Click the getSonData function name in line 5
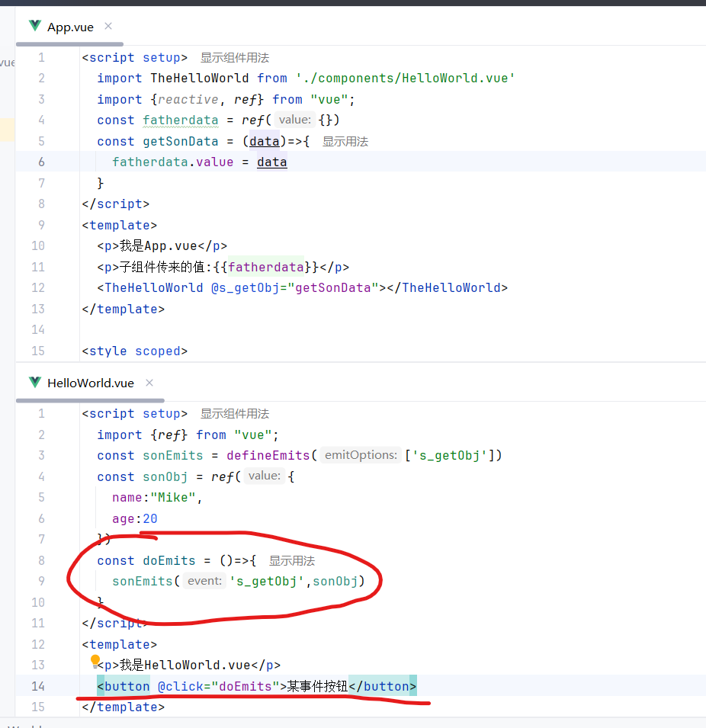This screenshot has height=728, width=706. 180,142
